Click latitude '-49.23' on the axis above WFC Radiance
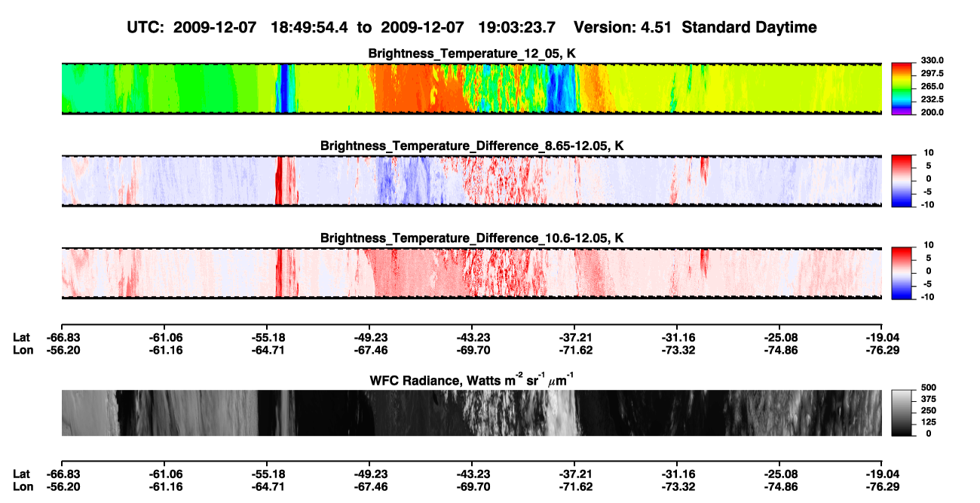This screenshot has width=980, height=503. 369,337
